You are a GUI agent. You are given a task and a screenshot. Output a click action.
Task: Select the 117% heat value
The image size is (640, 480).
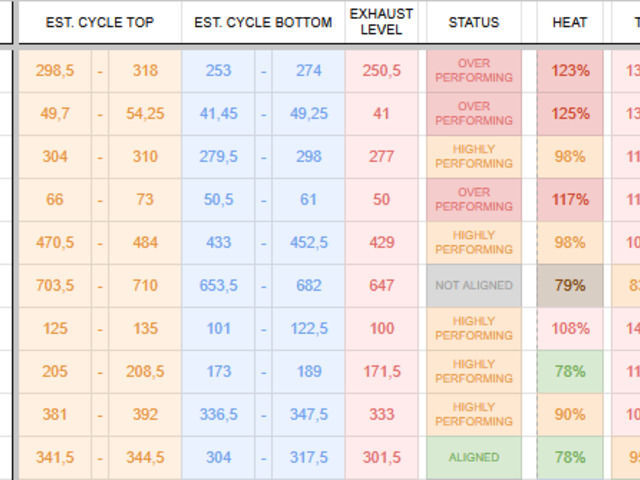tap(570, 200)
